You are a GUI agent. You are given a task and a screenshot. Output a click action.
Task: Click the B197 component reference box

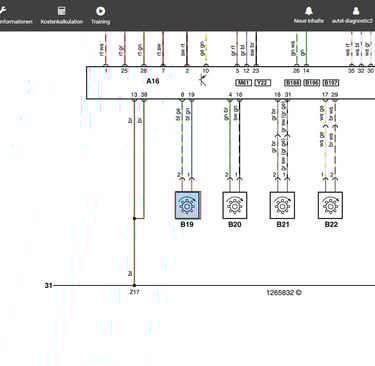[x=331, y=82]
